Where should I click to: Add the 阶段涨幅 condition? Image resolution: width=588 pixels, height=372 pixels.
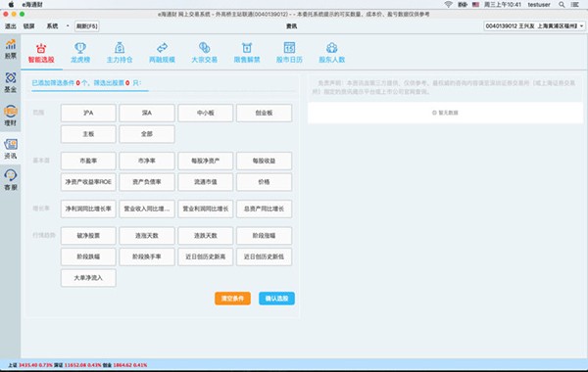pos(264,236)
